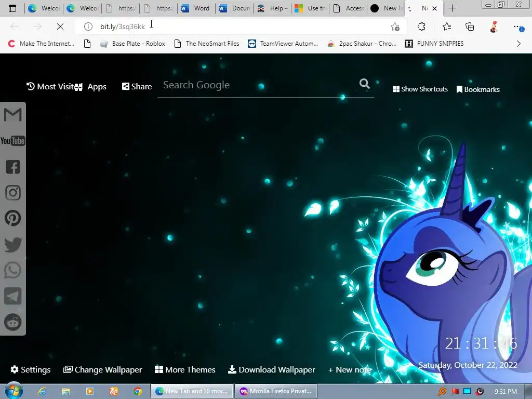Open the Bookmarks panel
The image size is (532, 399).
click(x=478, y=89)
